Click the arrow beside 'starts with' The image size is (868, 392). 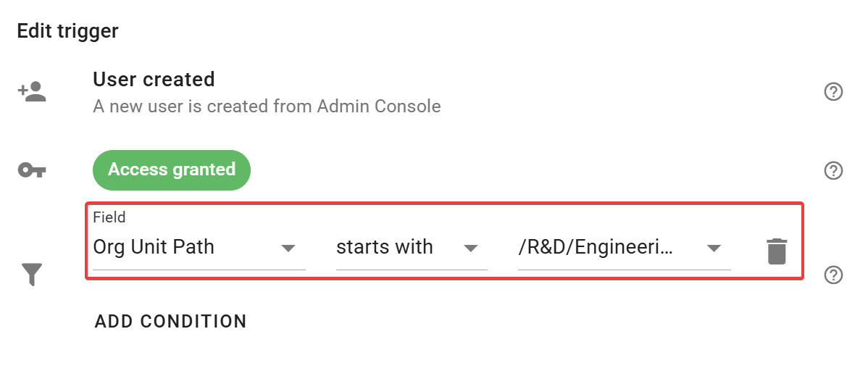pos(471,249)
